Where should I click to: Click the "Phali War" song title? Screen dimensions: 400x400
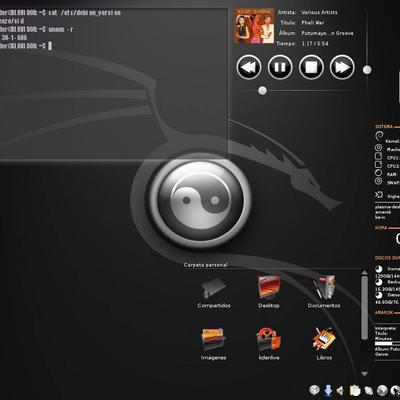[313, 23]
